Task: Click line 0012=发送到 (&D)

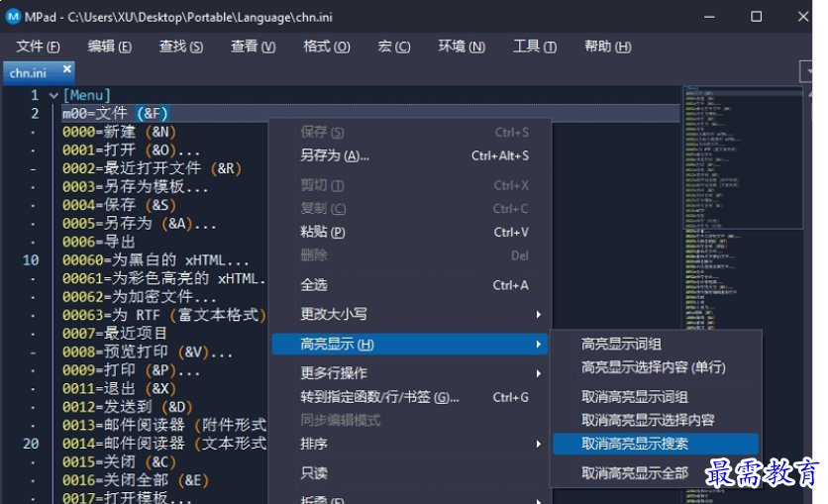Action: (127, 407)
